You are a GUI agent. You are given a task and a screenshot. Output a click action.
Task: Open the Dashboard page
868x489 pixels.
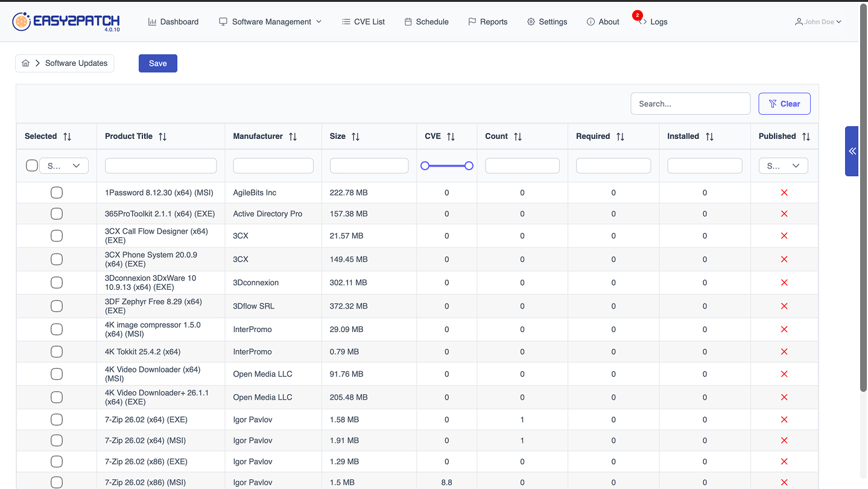(173, 22)
